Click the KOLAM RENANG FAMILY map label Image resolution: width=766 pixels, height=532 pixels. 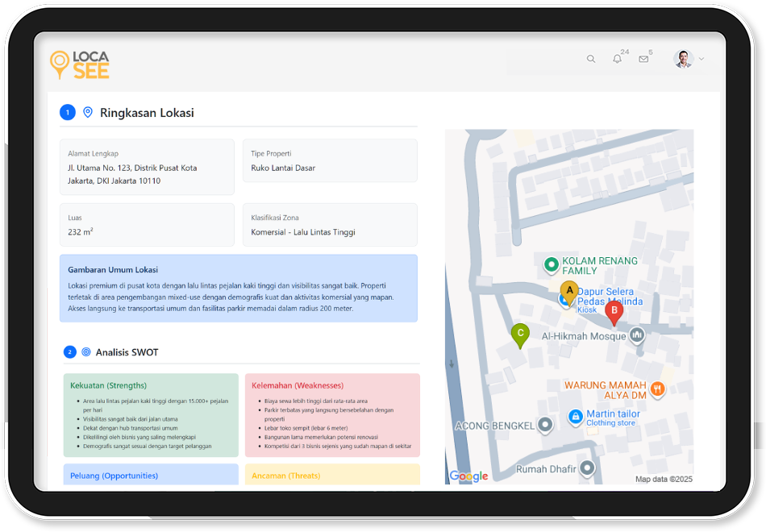pos(599,266)
